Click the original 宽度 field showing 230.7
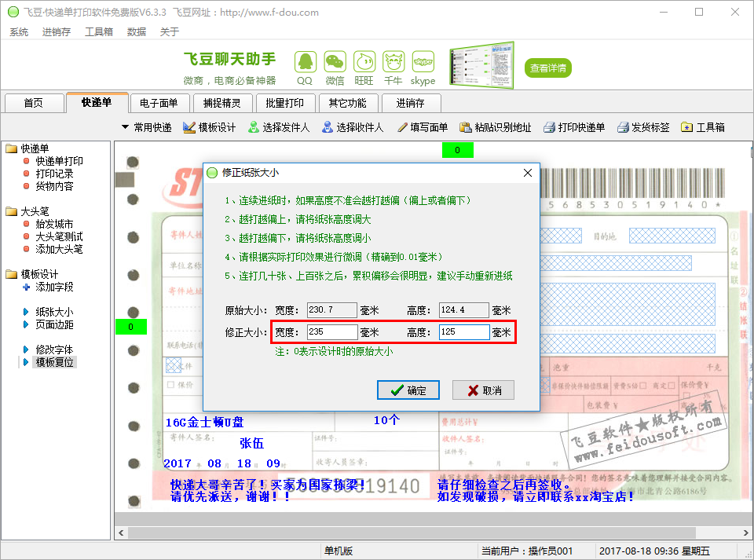Viewport: 754px width, 560px height. 331,310
